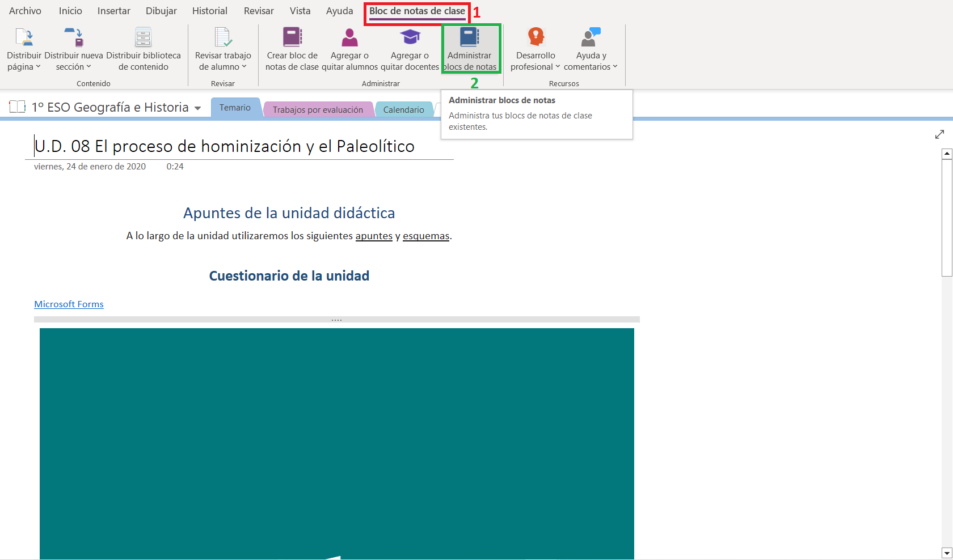Select Distribuir nueva sección
This screenshot has width=953, height=560.
click(x=73, y=48)
